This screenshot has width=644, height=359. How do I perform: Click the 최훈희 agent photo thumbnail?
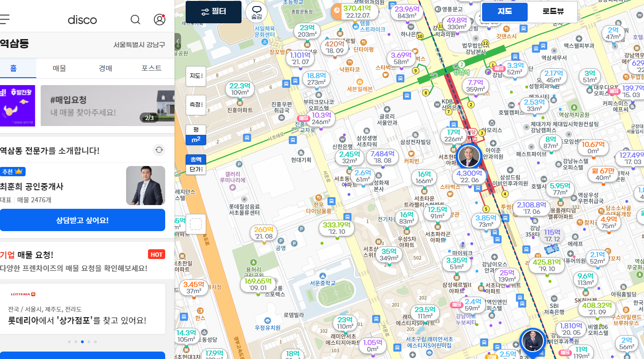point(146,186)
